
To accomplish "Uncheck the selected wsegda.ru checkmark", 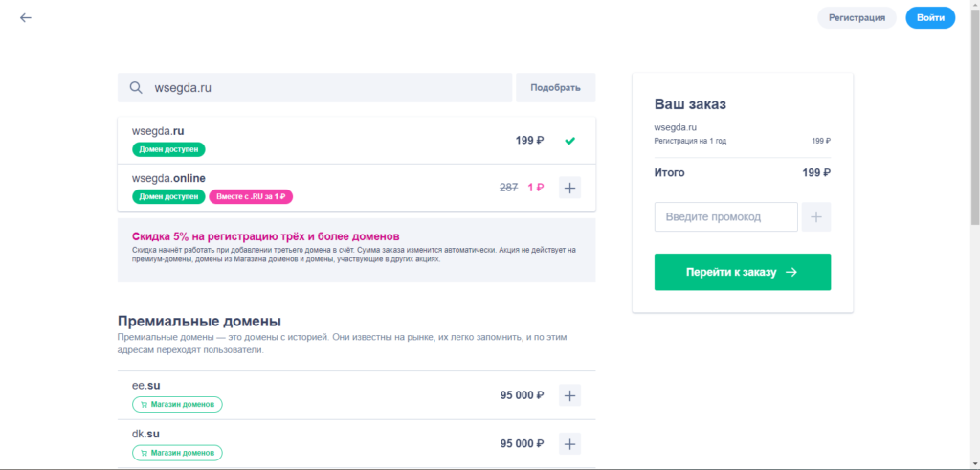I will click(x=569, y=141).
